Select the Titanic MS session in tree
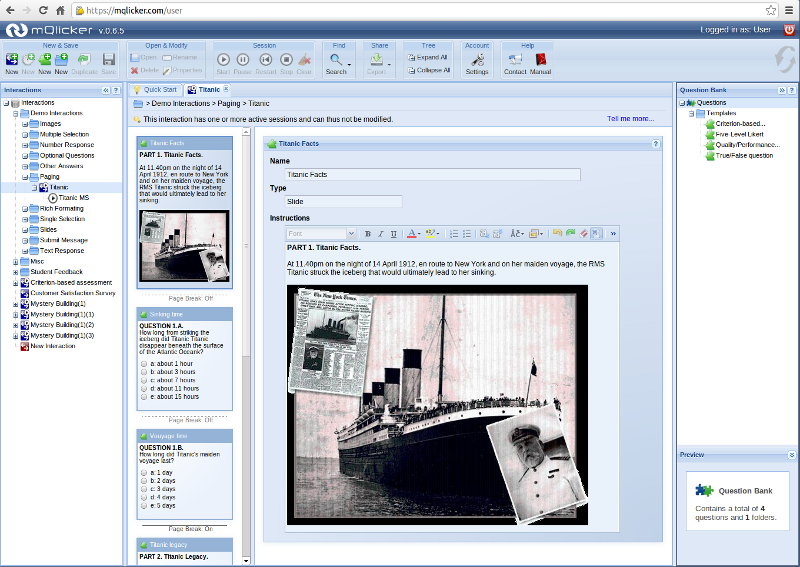The image size is (800, 567). [73, 198]
